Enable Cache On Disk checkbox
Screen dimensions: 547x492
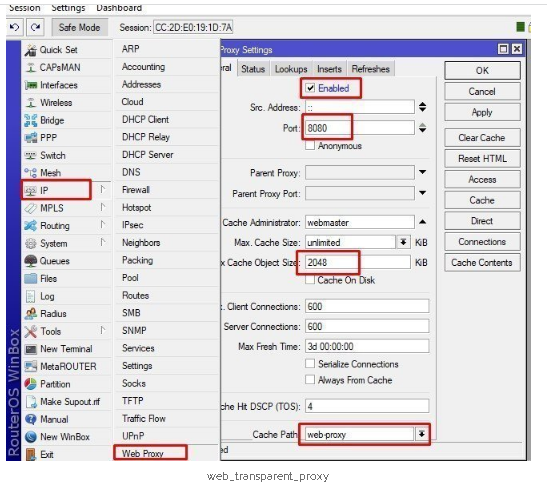pyautogui.click(x=310, y=280)
